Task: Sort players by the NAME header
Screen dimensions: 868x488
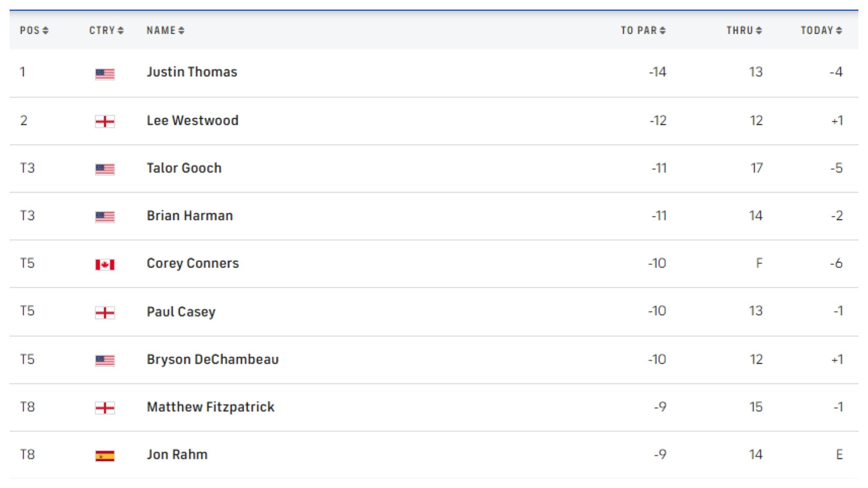Action: [x=165, y=30]
